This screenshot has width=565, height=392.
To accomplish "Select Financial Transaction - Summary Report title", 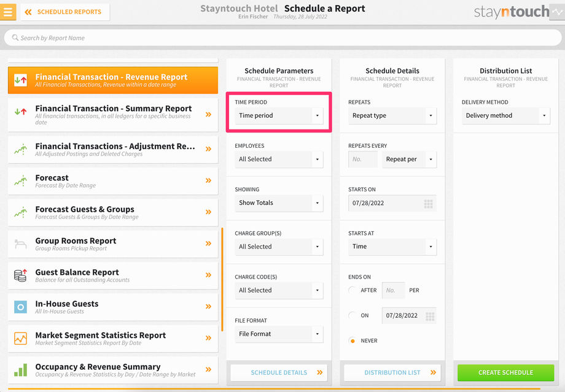I will click(114, 109).
